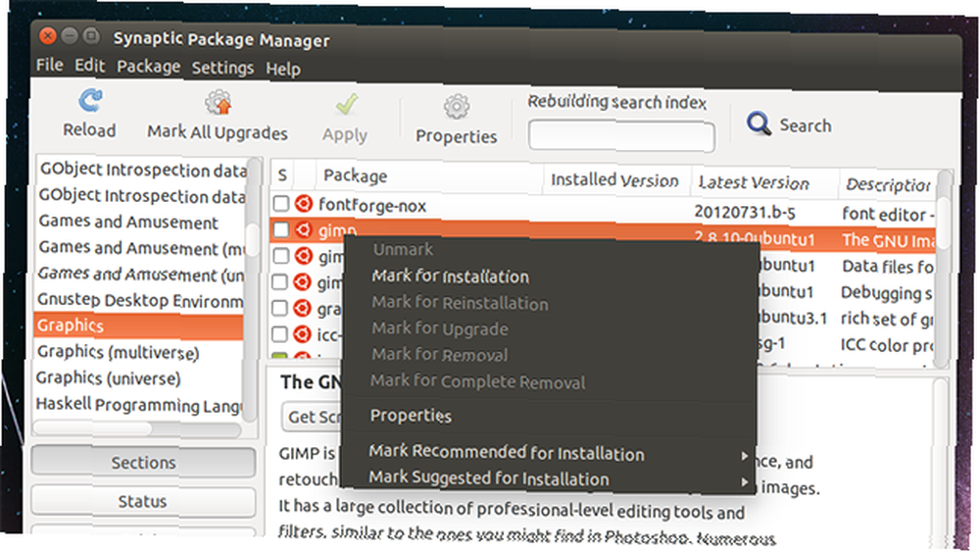980x552 pixels.
Task: Toggle the checkbox in the icc row
Action: click(x=280, y=334)
